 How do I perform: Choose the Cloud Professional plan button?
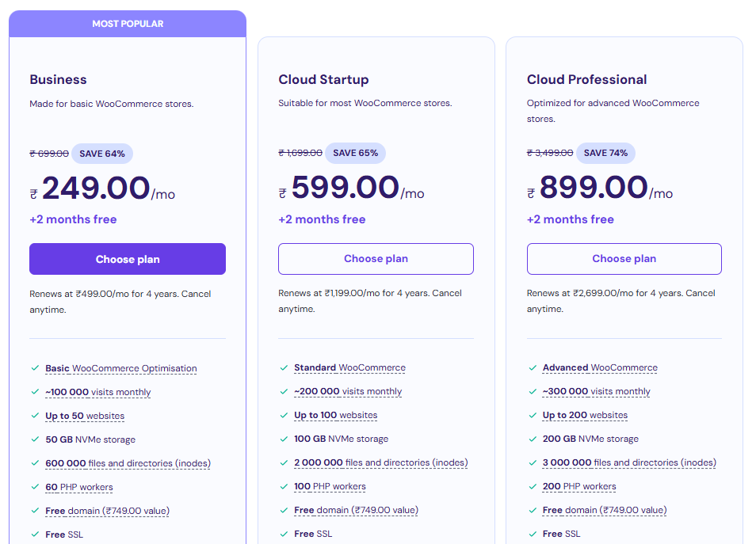point(624,259)
